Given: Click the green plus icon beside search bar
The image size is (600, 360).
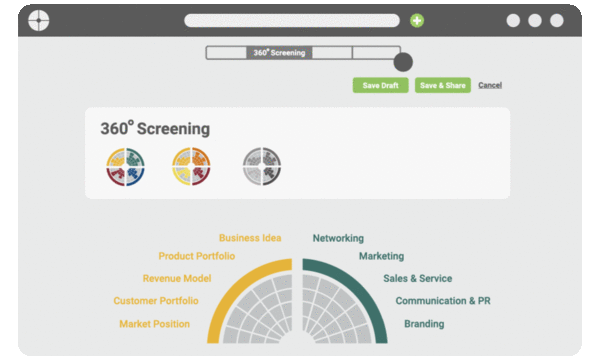Looking at the screenshot, I should (417, 20).
